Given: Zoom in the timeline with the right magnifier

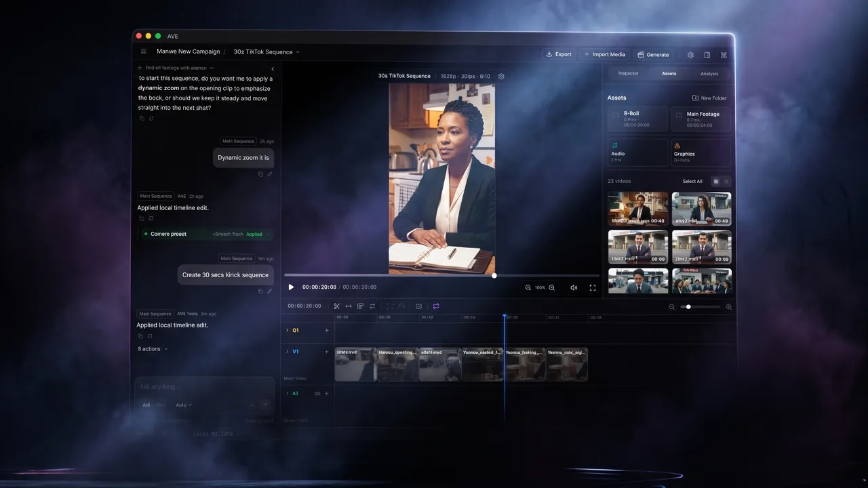Looking at the screenshot, I should [x=729, y=307].
